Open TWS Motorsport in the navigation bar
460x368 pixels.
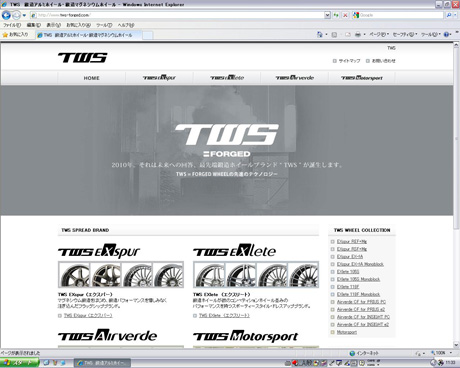tap(362, 78)
